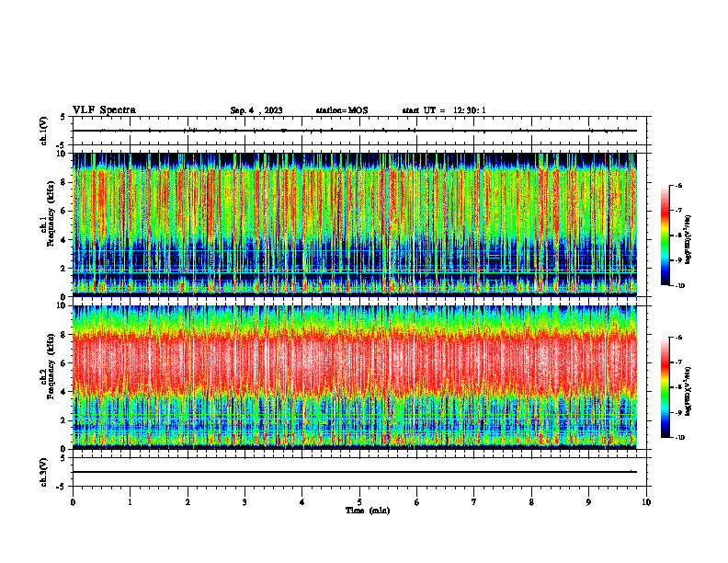Click the "station=MOS" header label
728x563 pixels.
click(x=342, y=110)
